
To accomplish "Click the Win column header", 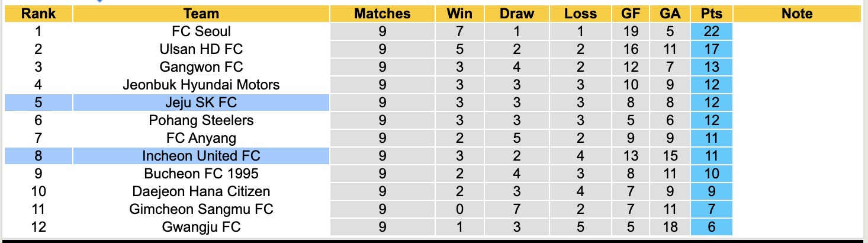I will pyautogui.click(x=460, y=14).
